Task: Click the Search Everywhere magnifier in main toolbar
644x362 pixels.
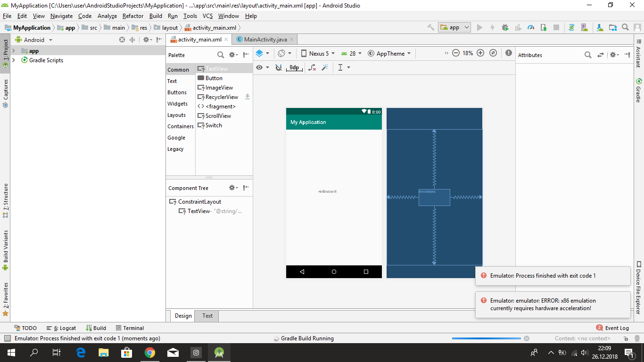Action: (x=625, y=27)
